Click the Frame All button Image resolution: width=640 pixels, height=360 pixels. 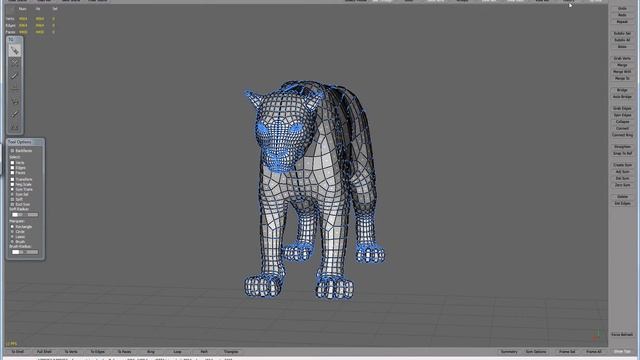593,351
